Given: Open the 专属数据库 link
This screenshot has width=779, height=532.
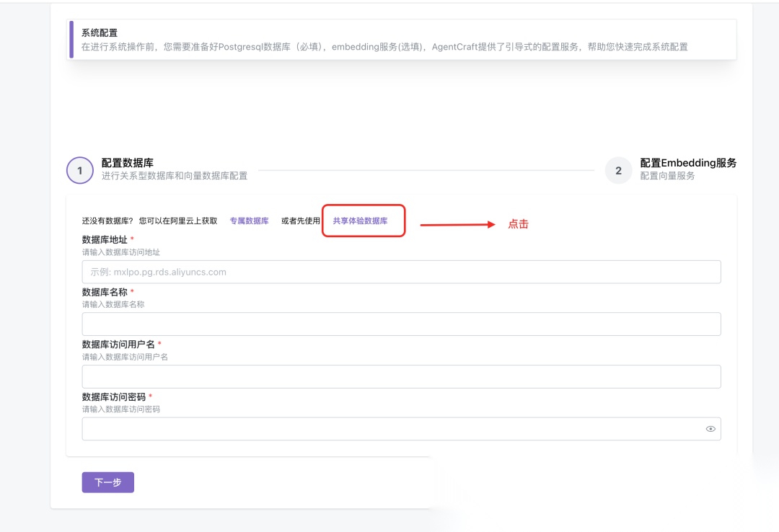Looking at the screenshot, I should [249, 221].
